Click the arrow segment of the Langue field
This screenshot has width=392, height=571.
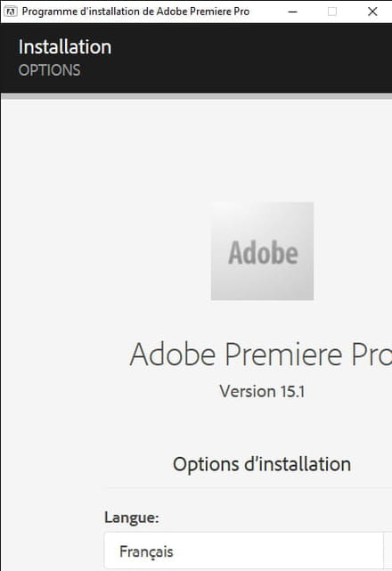click(x=388, y=551)
